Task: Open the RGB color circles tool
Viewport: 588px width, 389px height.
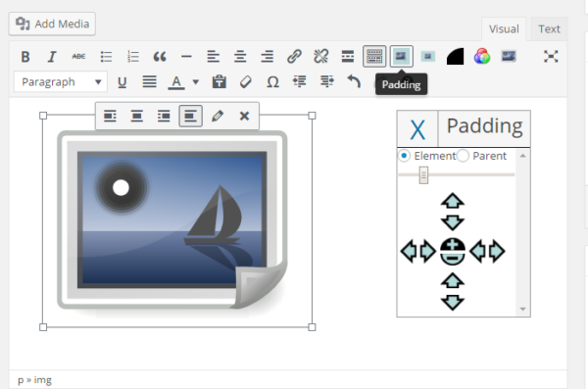Action: coord(482,57)
